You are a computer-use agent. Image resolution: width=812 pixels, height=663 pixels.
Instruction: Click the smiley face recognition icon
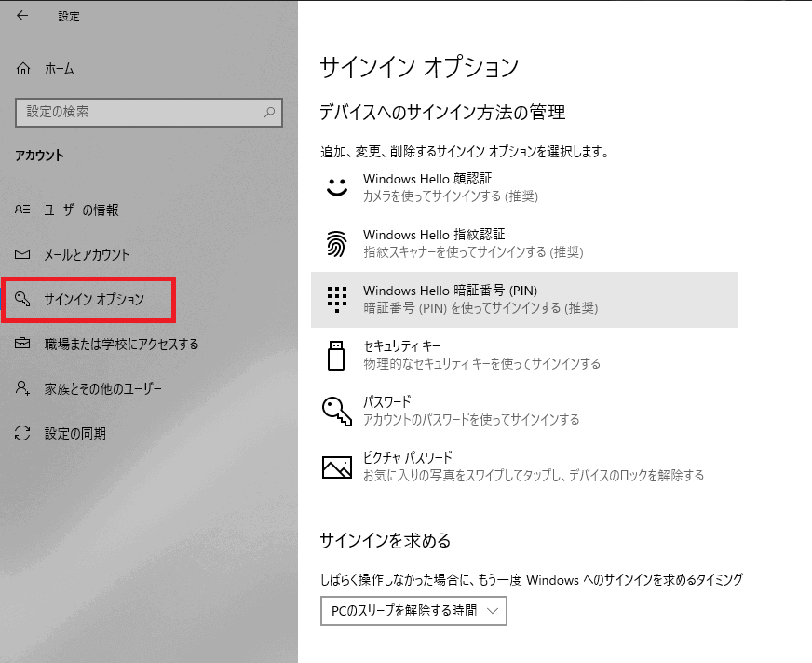click(x=336, y=187)
